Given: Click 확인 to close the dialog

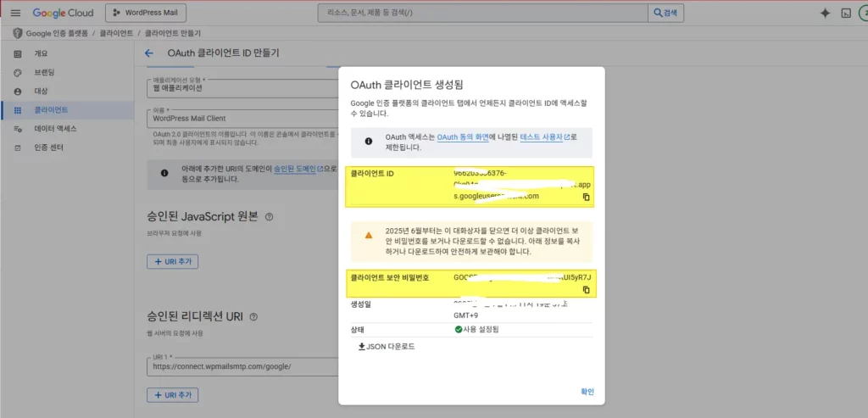Looking at the screenshot, I should tap(587, 392).
